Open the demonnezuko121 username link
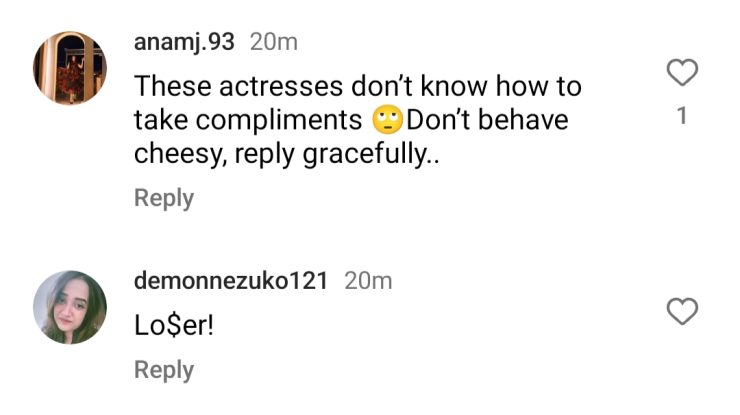 coord(231,281)
